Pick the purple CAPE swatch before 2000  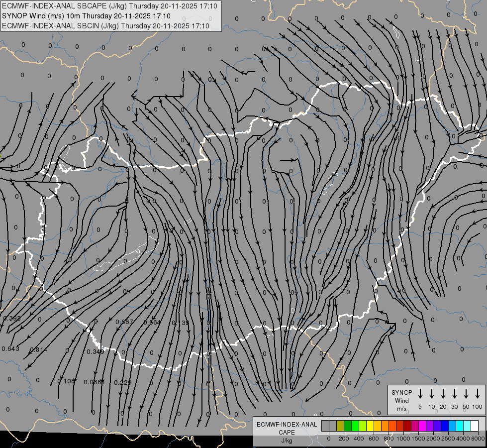click(x=430, y=426)
